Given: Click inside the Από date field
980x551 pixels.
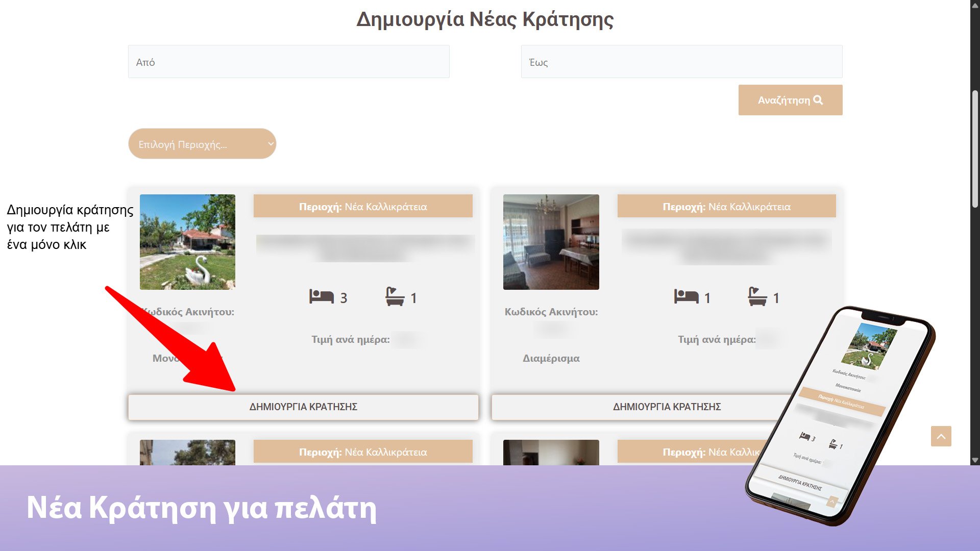Looking at the screenshot, I should [x=288, y=61].
